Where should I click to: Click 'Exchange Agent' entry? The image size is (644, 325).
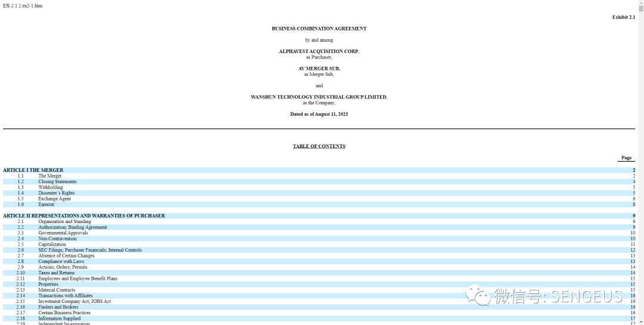coord(55,199)
